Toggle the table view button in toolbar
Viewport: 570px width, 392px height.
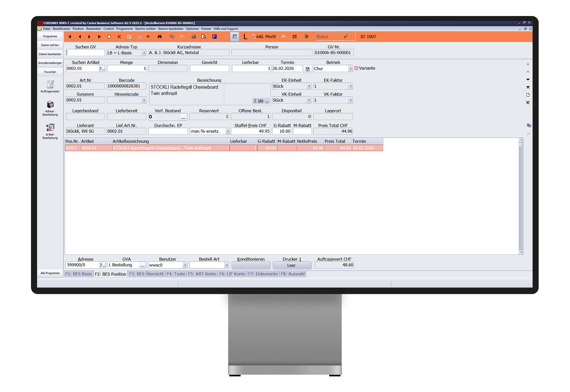(x=235, y=37)
